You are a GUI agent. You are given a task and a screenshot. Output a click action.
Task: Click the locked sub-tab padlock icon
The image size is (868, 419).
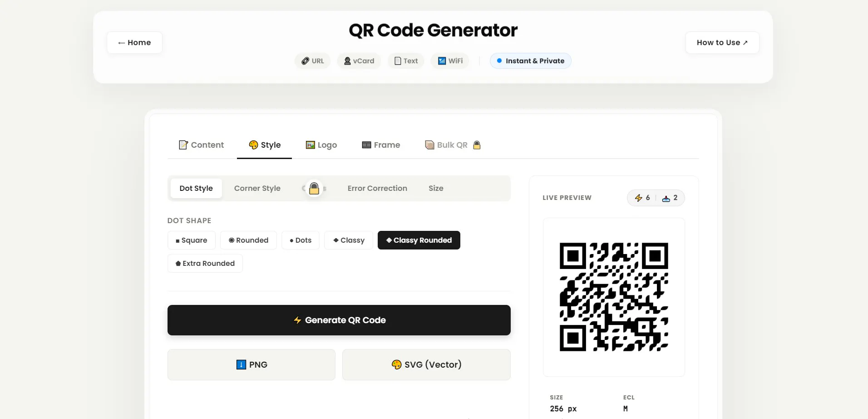(x=314, y=188)
